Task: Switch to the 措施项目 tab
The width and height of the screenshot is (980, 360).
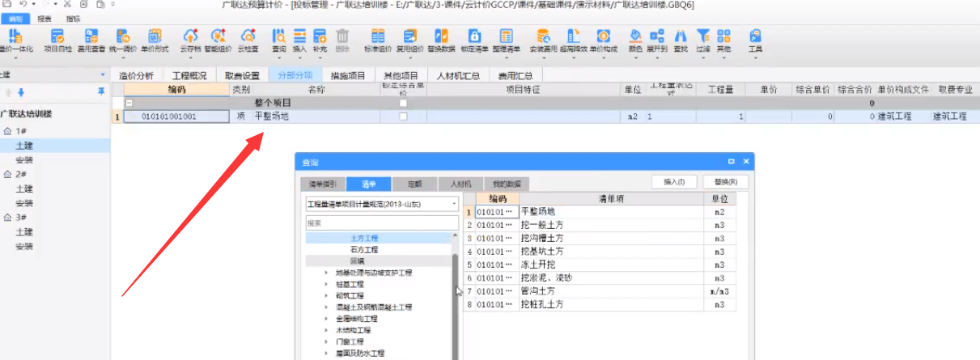Action: point(348,76)
